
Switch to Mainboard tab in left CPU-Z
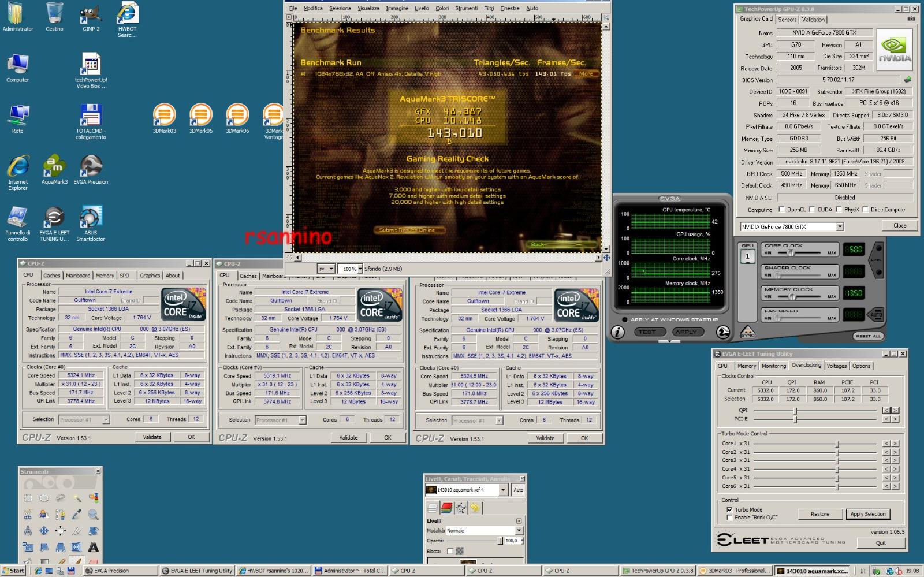(x=78, y=276)
